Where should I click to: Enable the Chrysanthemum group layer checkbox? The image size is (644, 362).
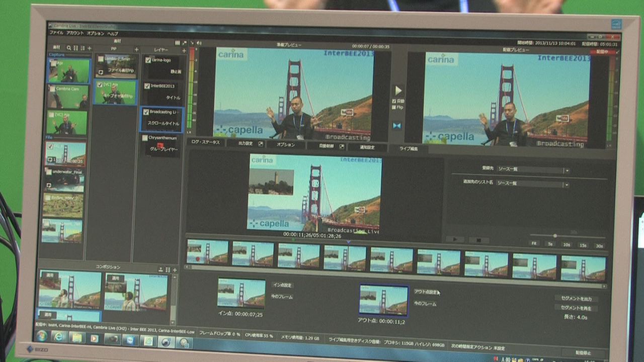(x=145, y=137)
